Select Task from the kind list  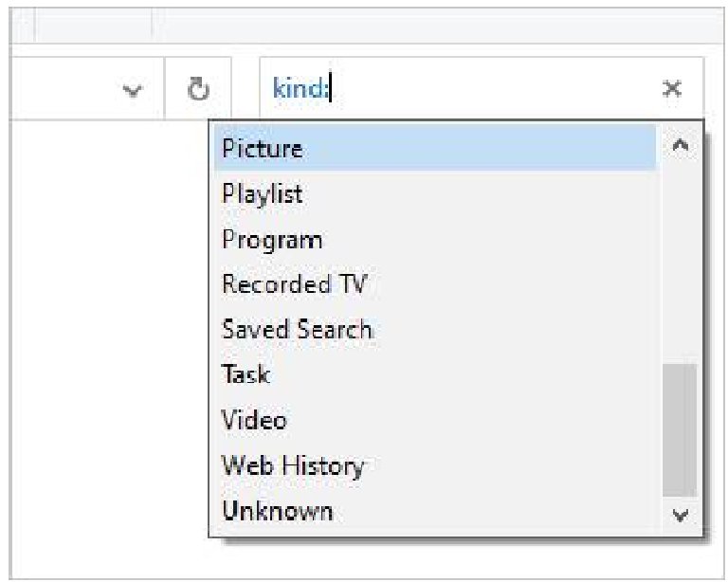(x=435, y=374)
